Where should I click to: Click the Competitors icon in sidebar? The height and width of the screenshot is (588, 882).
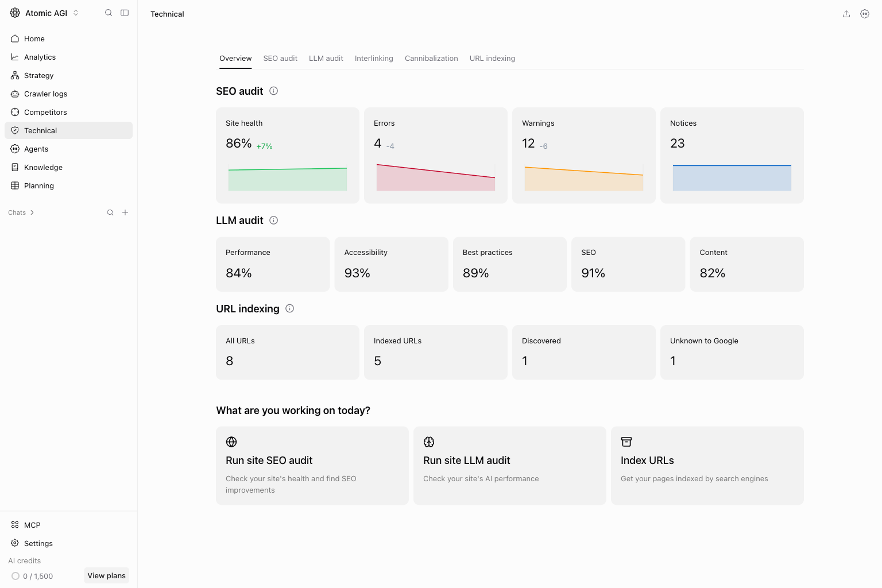coord(15,112)
